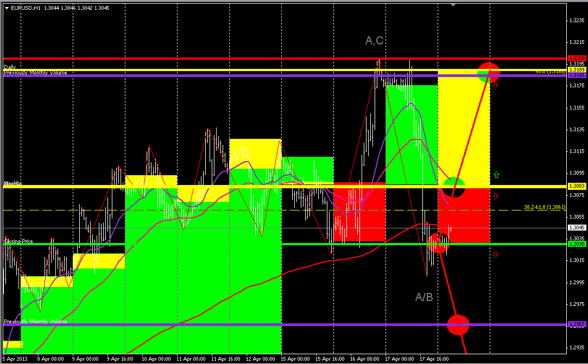This screenshot has height=364, width=588.
Task: Click the 17 Apr 16:00 time axis label
Action: click(x=434, y=359)
